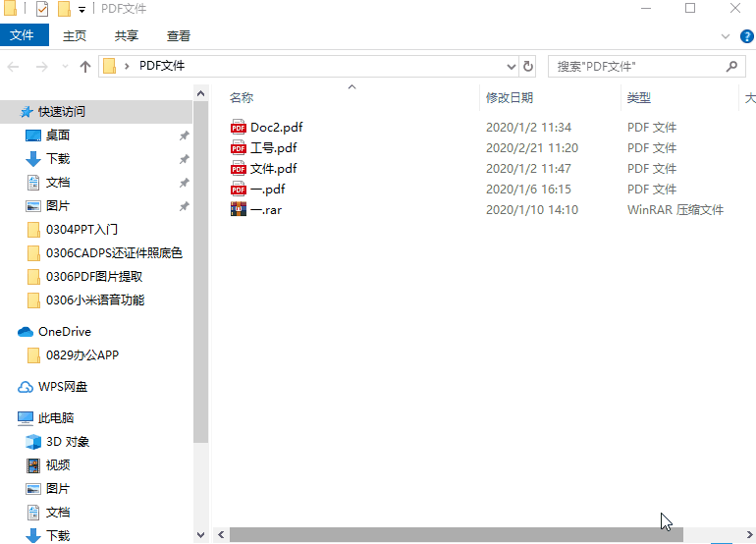Click the Doc2.pdf PDF icon
The width and height of the screenshot is (756, 544).
click(239, 128)
